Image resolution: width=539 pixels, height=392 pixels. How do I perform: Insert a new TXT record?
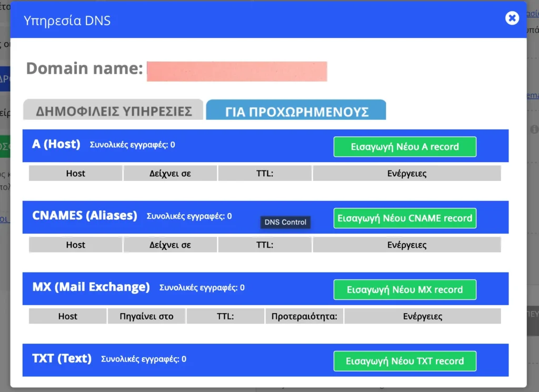point(405,361)
